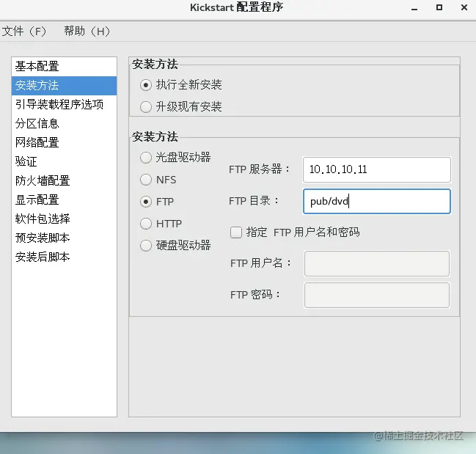Open 预安装脚本 section
Viewport: 476px width, 454px height.
click(64, 238)
